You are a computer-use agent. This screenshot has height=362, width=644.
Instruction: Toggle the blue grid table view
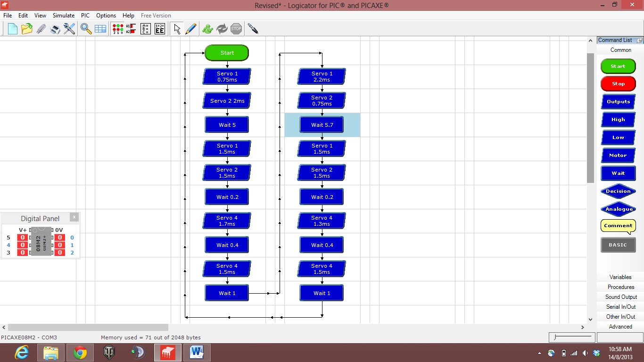click(100, 29)
